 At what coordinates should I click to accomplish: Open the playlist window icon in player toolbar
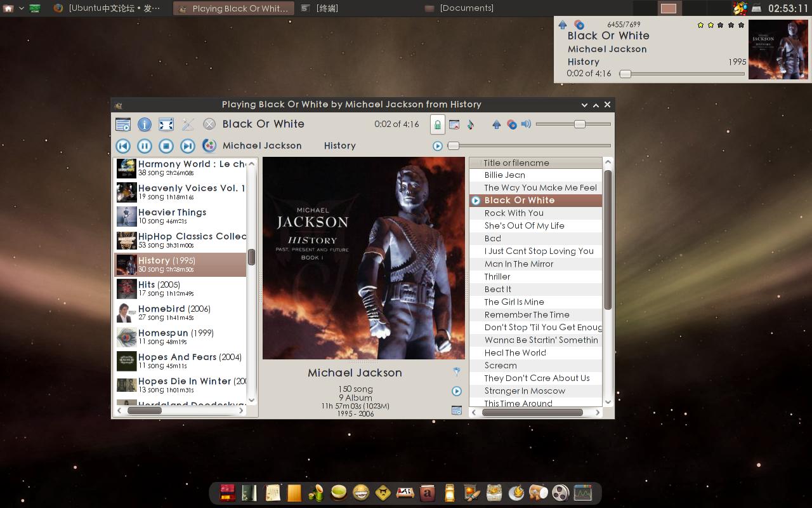[x=123, y=124]
